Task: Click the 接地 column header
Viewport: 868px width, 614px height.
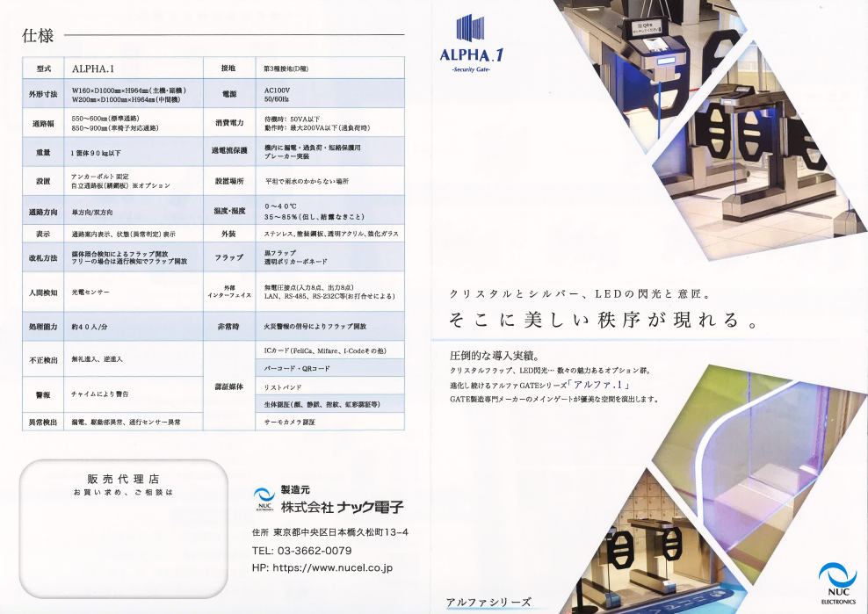Action: pos(228,69)
